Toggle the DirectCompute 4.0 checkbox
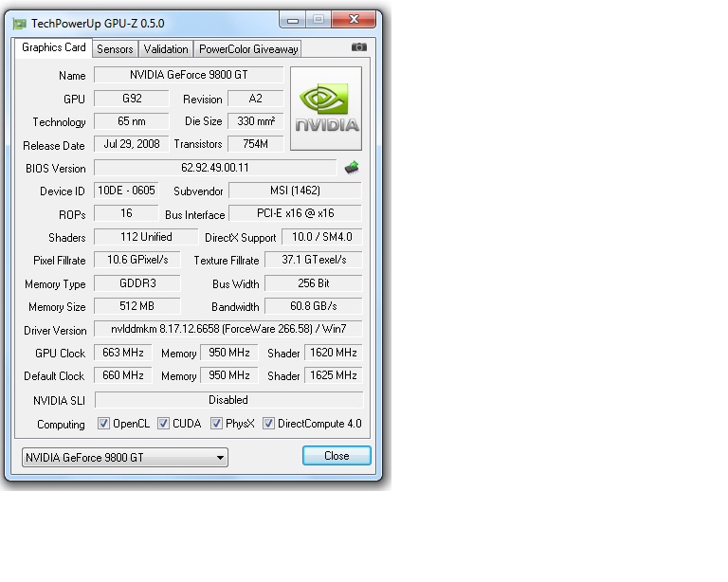The image size is (728, 582). (268, 424)
